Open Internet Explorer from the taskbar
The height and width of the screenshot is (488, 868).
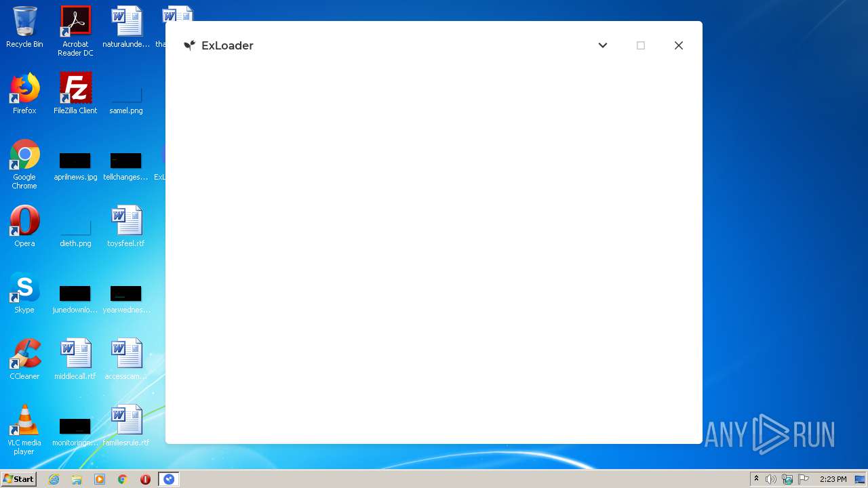point(54,479)
